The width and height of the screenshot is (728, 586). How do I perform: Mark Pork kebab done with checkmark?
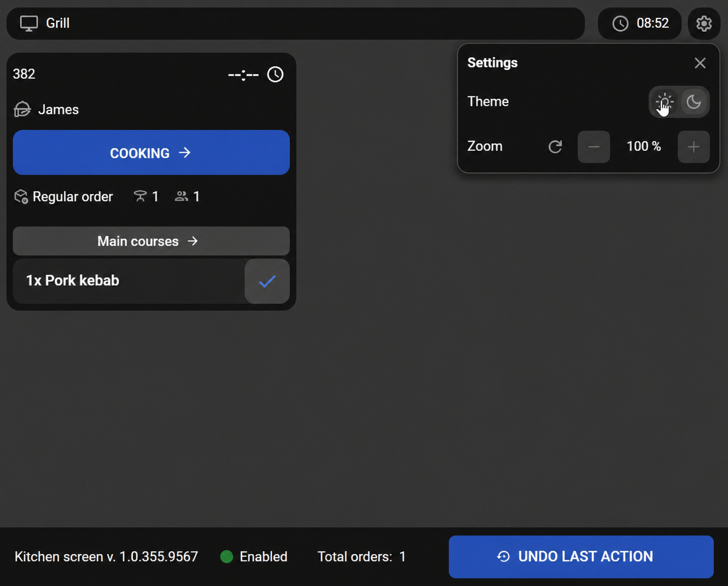[x=267, y=281]
